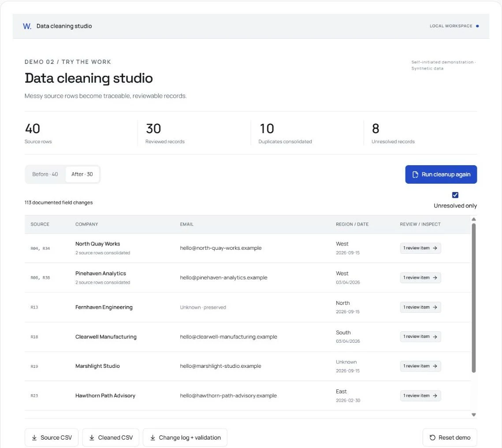Click the arrow icon in Pinehaven Analytics review item
The width and height of the screenshot is (502, 448).
[x=435, y=278]
